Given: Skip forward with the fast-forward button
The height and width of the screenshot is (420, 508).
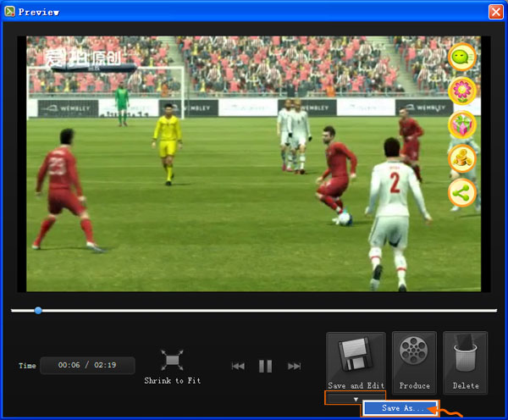Looking at the screenshot, I should pos(294,366).
